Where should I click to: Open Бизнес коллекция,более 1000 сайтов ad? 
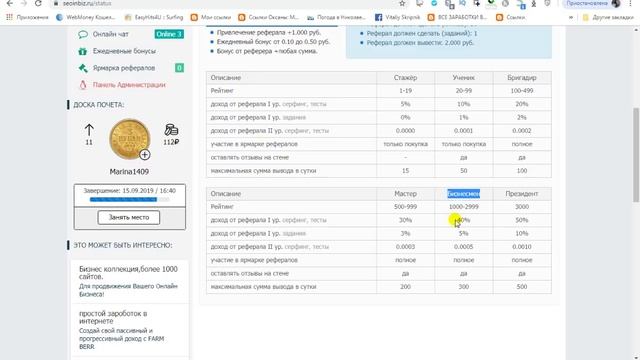tap(128, 273)
